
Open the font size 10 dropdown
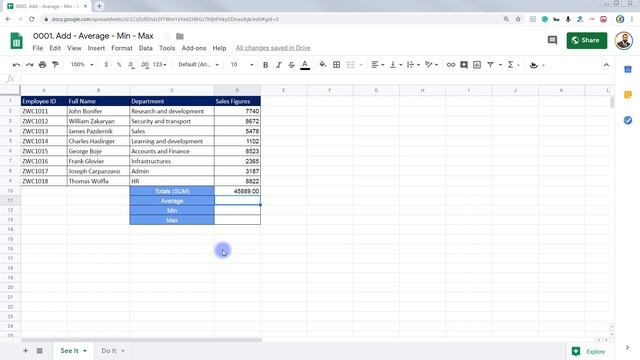[x=242, y=64]
